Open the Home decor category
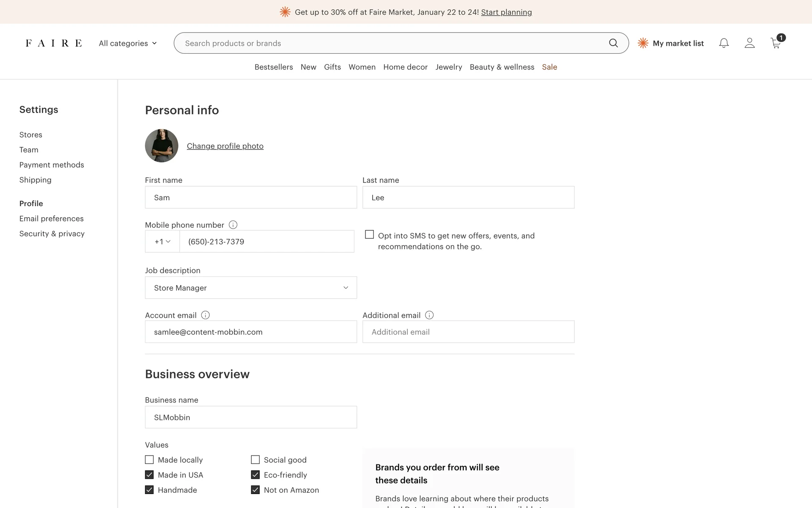 (x=405, y=67)
